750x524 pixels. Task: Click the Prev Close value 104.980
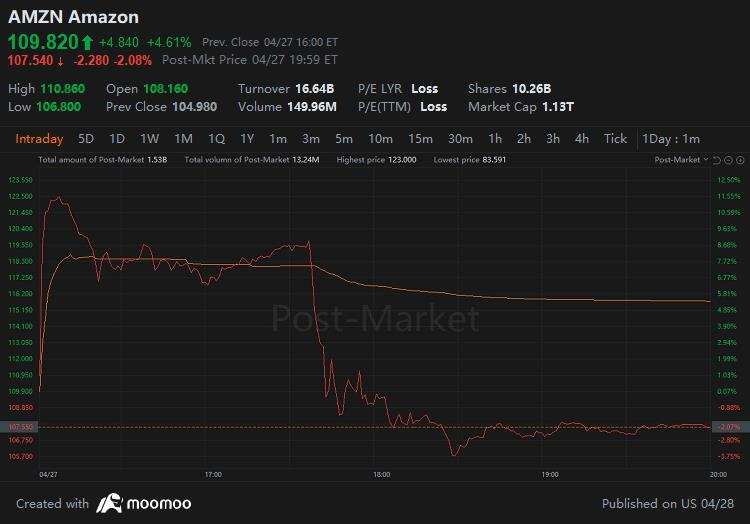coord(195,107)
